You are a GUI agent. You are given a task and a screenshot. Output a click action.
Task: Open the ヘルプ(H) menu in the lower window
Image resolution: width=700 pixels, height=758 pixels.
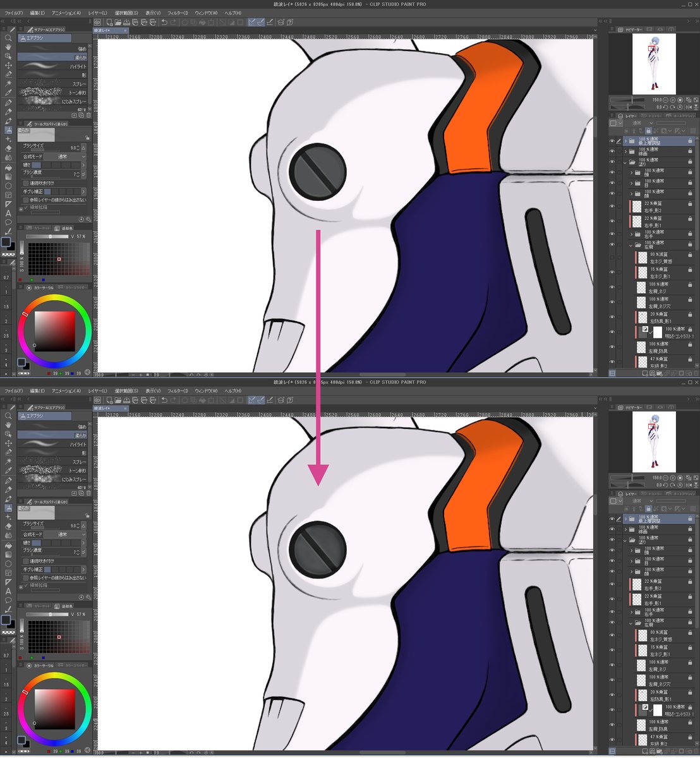[x=232, y=391]
